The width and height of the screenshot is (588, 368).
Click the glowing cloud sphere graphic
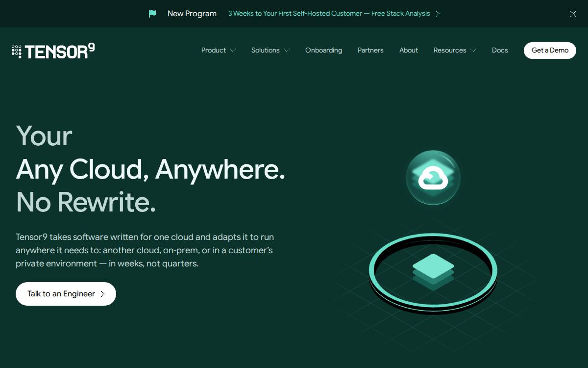(433, 178)
